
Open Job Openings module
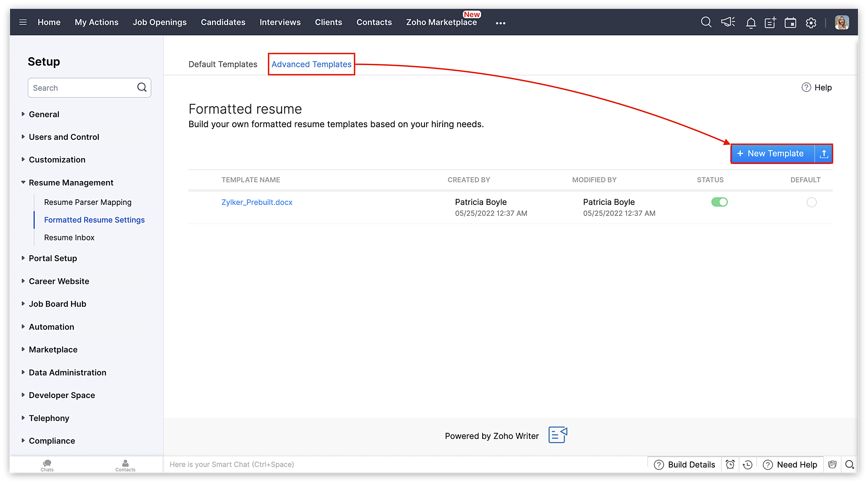[x=160, y=22]
